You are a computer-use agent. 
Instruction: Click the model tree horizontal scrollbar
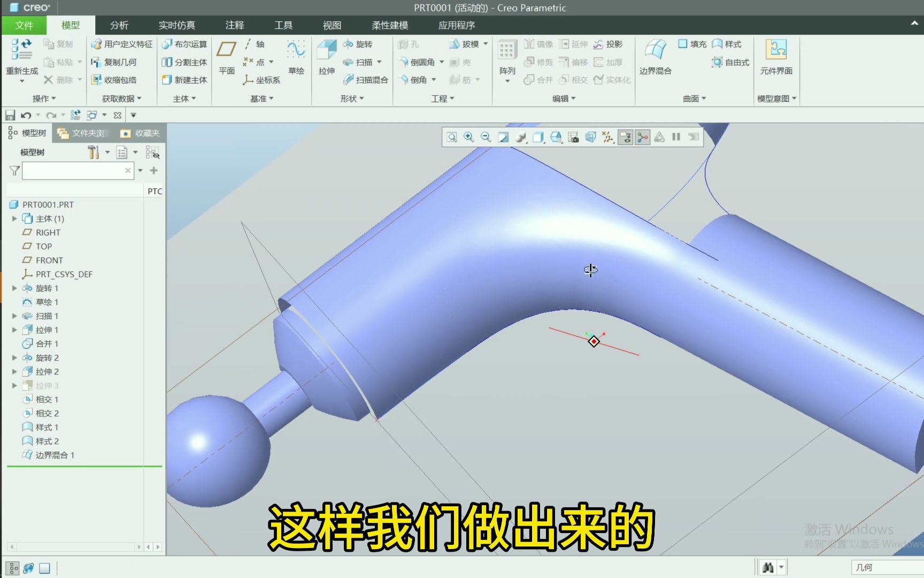click(76, 547)
